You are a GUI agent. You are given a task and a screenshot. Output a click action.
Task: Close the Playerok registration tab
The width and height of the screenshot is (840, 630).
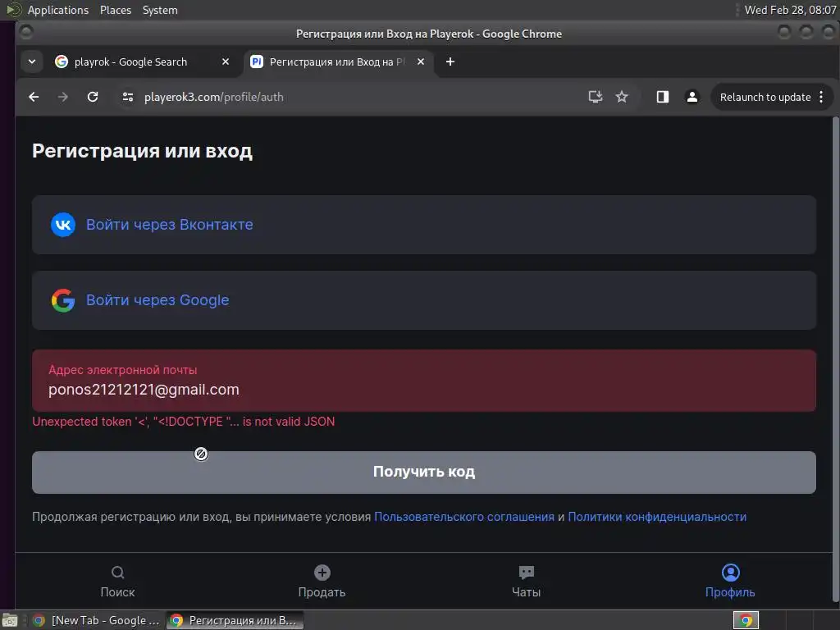point(421,62)
